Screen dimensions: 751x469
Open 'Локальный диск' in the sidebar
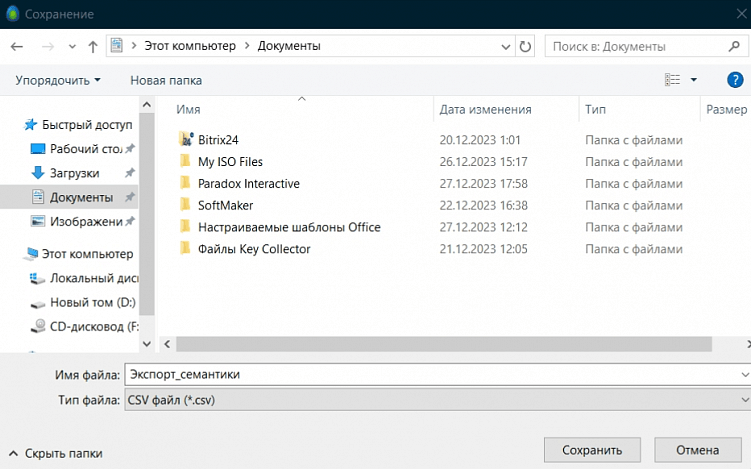pyautogui.click(x=94, y=278)
